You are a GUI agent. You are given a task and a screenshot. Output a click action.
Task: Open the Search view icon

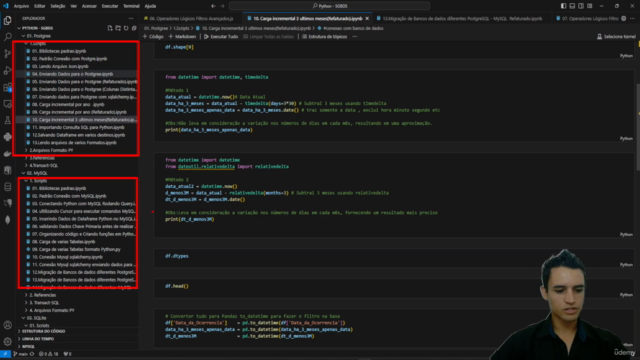[x=7, y=37]
